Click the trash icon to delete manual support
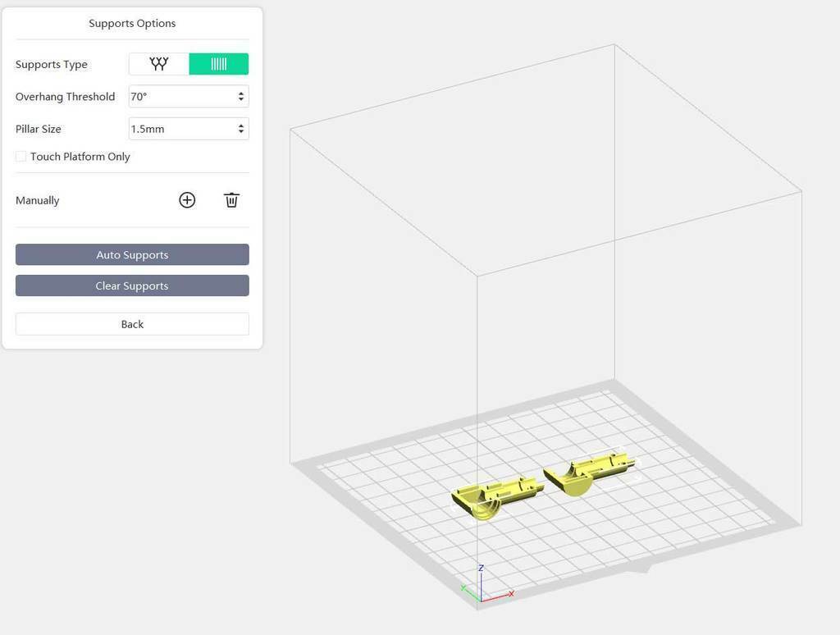The width and height of the screenshot is (840, 635). [x=232, y=200]
